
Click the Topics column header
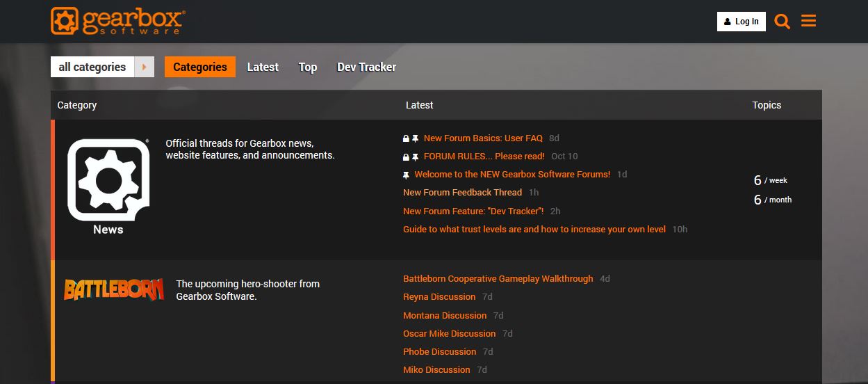click(767, 105)
